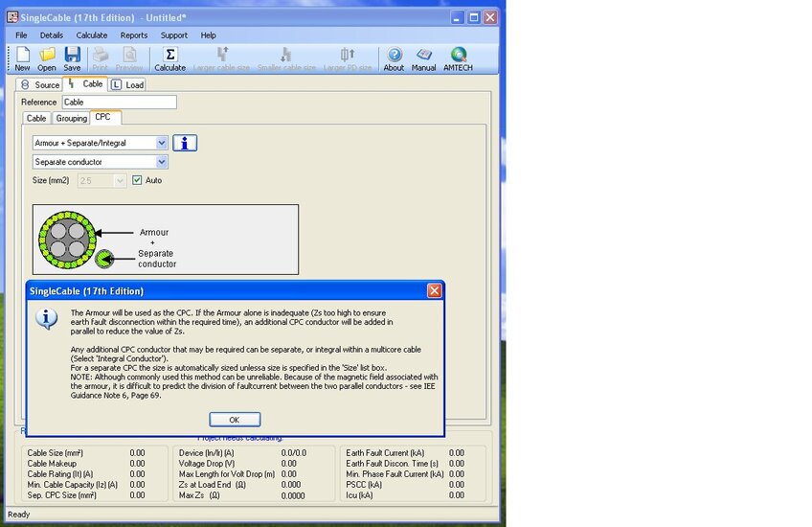Click the Sep. CPC Size (mm²) label

coord(62,495)
